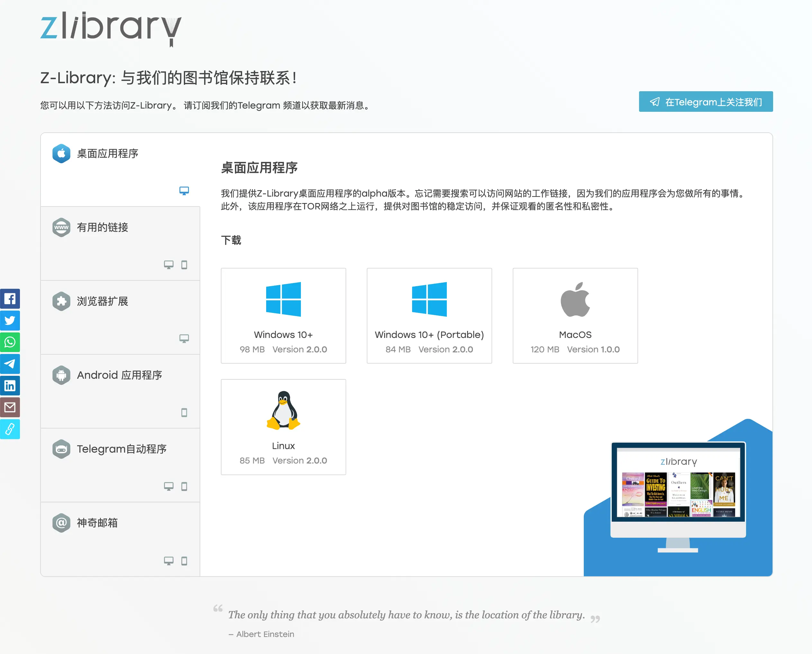Open the 浏览器扩展 sidebar tab

(120, 317)
